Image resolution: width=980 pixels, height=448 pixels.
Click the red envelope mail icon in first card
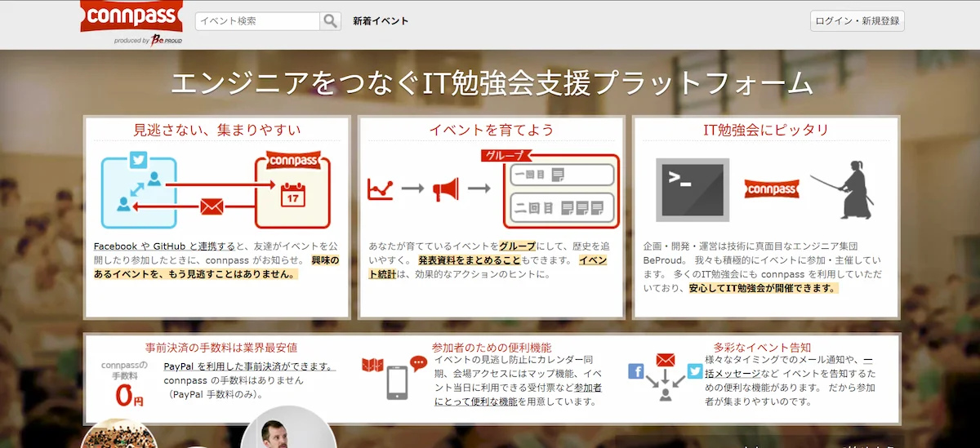coord(212,206)
